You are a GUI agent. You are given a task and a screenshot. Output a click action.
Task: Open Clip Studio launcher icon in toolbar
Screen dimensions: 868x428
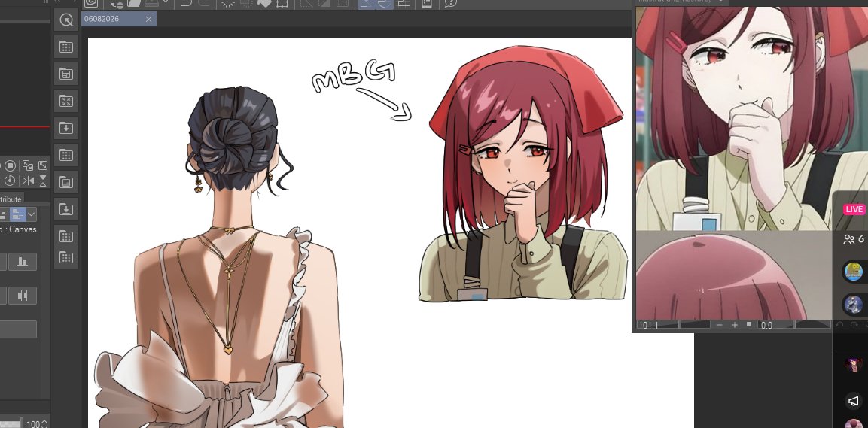tap(91, 3)
